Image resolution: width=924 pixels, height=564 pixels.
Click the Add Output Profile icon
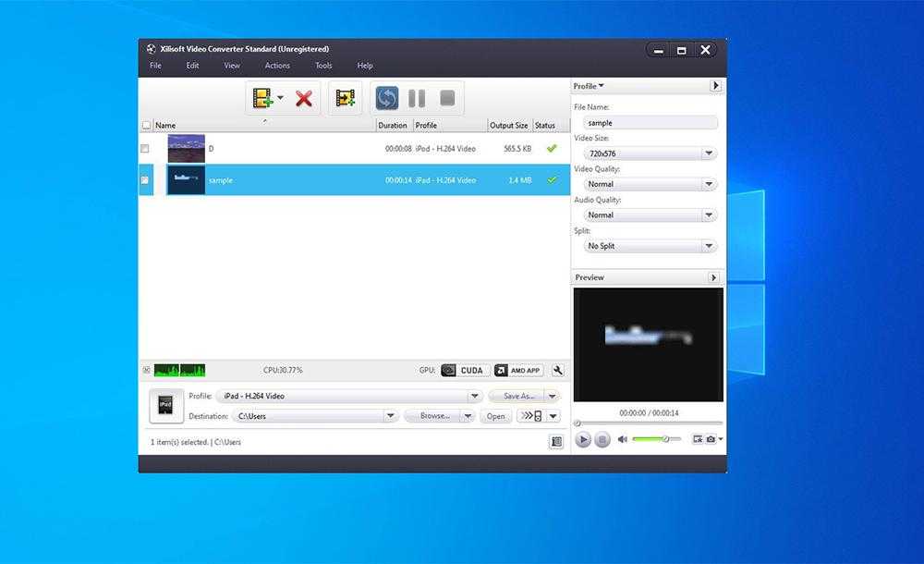[346, 98]
